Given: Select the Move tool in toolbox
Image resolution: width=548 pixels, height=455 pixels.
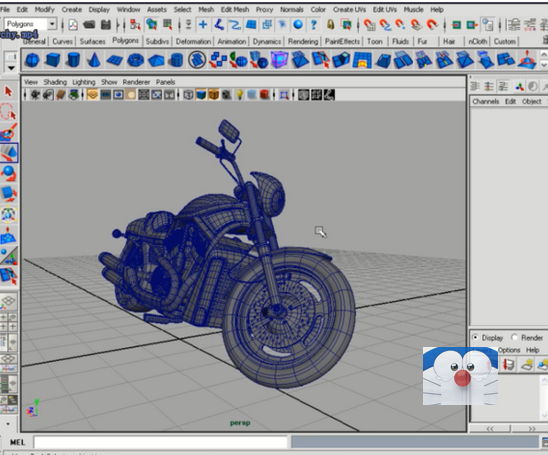Looking at the screenshot, I should click(9, 153).
